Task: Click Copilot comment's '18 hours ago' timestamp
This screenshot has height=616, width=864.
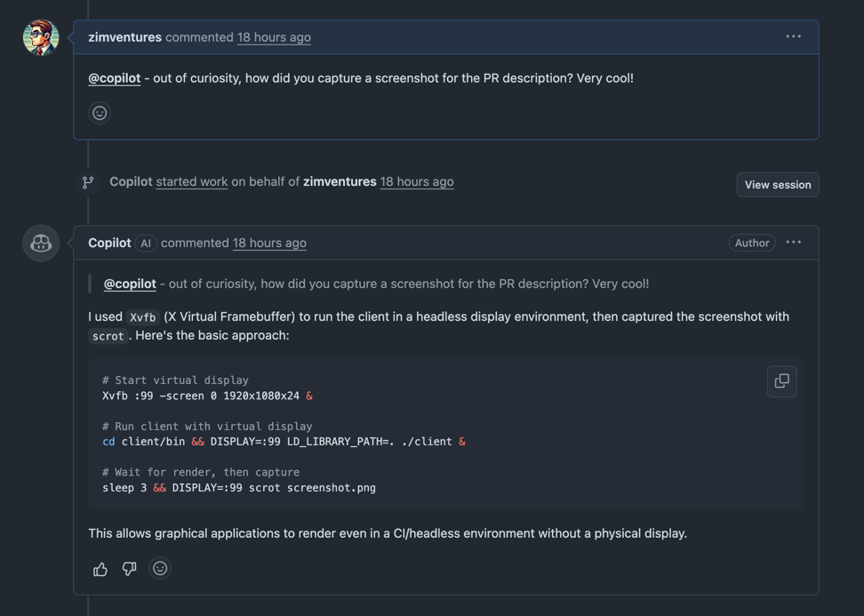Action: click(269, 243)
